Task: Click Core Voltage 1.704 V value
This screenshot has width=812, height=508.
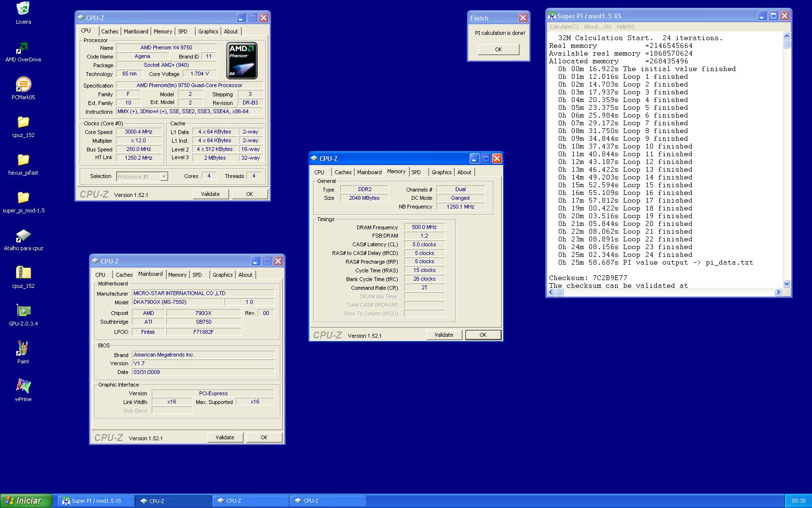Action: [x=200, y=74]
